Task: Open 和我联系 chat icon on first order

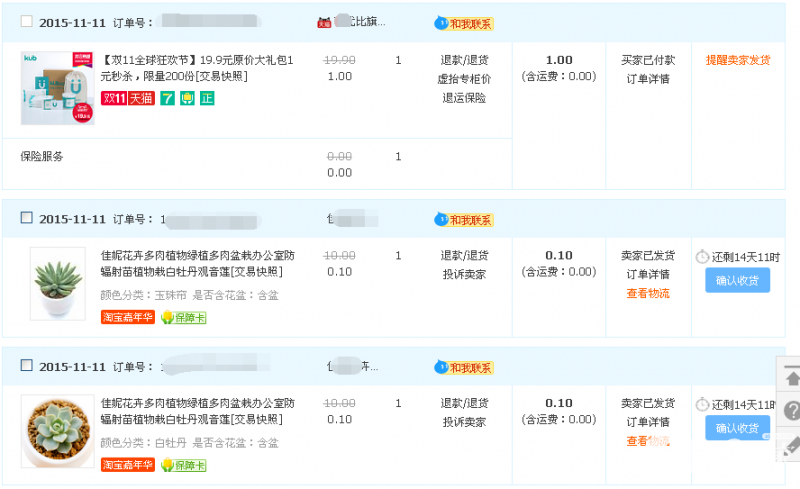Action: click(463, 23)
